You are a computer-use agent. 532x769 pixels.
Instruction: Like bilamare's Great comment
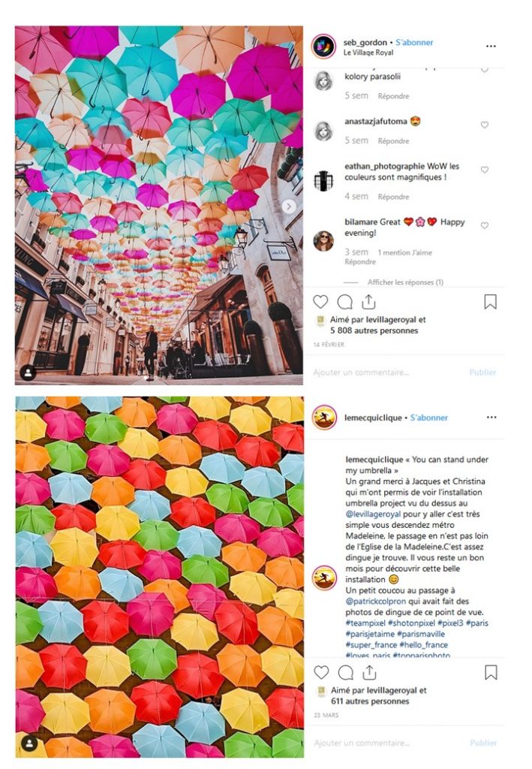485,225
